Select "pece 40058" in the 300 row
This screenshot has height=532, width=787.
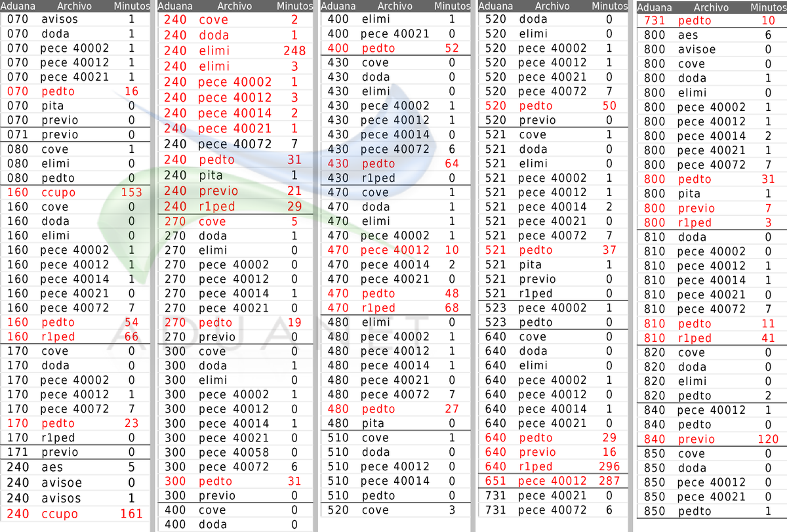pos(233,452)
